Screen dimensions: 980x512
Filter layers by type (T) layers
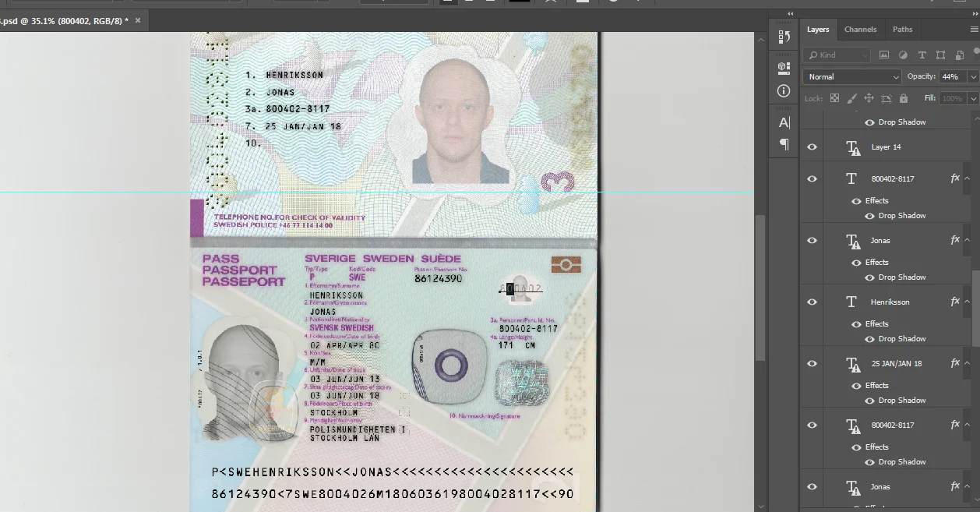coord(922,55)
